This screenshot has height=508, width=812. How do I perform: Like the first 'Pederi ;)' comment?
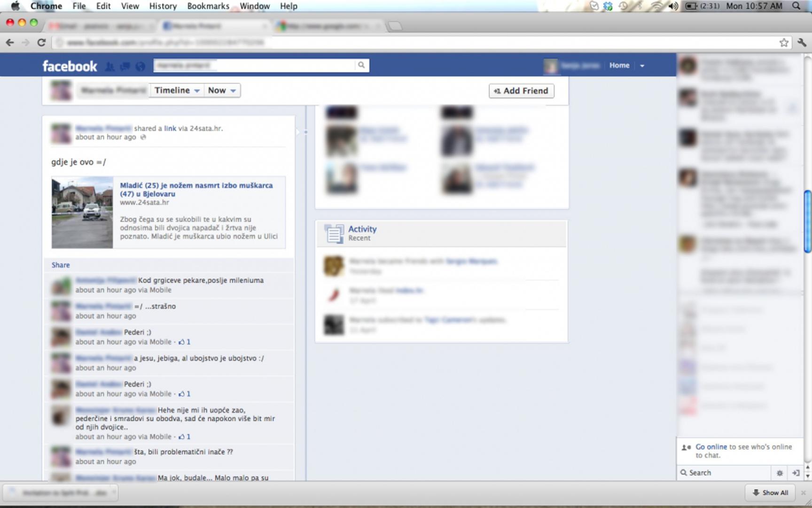[x=181, y=342]
